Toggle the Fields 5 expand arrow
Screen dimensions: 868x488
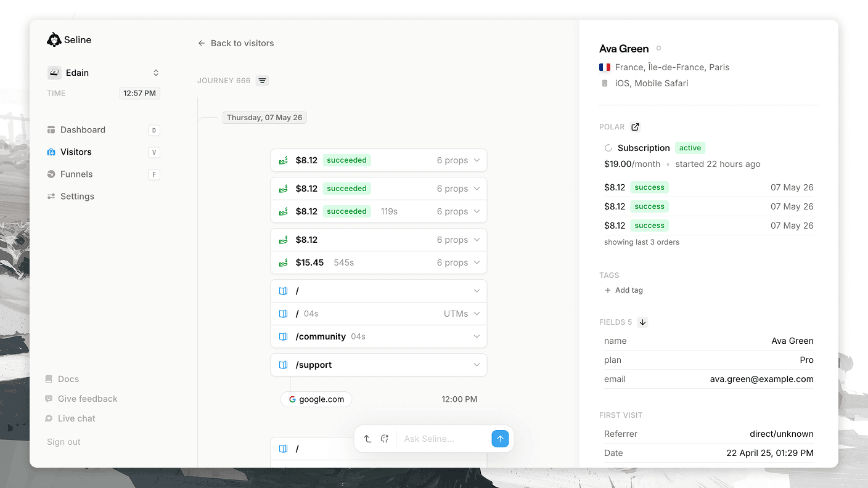[x=642, y=322]
